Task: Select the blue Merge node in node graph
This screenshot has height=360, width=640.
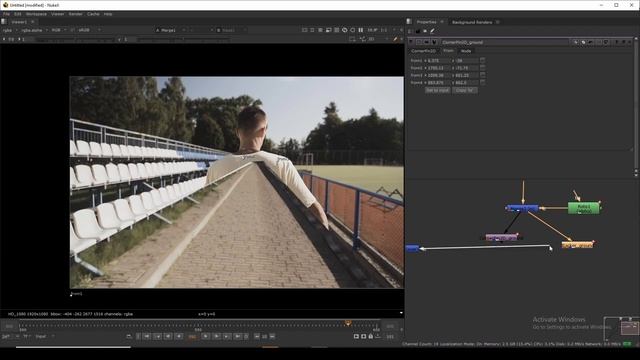Action: click(x=522, y=208)
